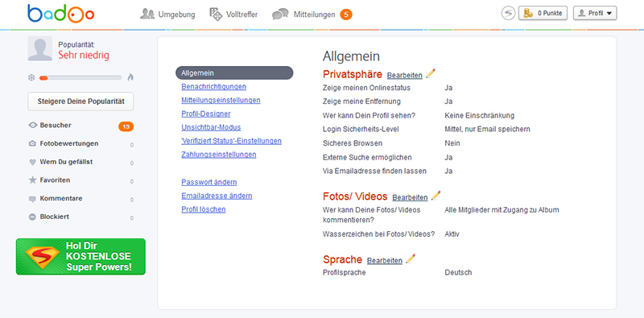Click the flame icon beside popularity bar
Viewport: 644px width, 318px height.
click(x=130, y=76)
